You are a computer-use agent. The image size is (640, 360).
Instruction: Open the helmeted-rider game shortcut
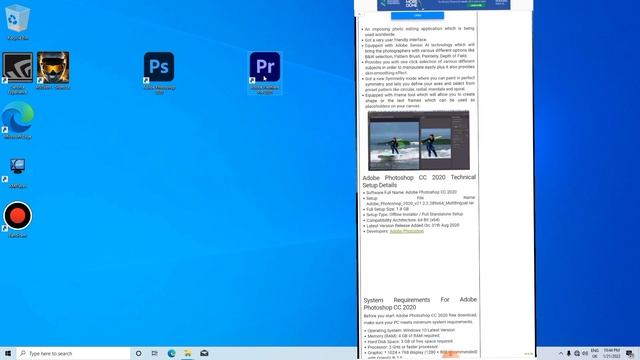[x=53, y=70]
